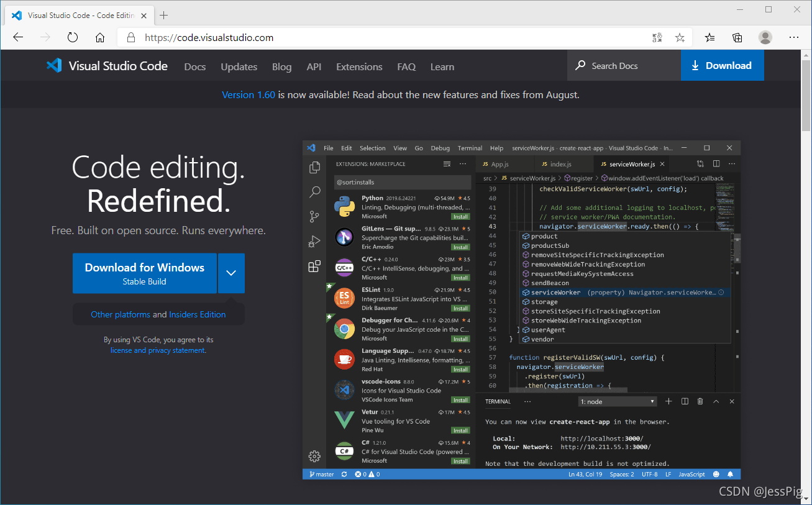Open the Blog navigation item
Image resolution: width=812 pixels, height=505 pixels.
coord(281,66)
